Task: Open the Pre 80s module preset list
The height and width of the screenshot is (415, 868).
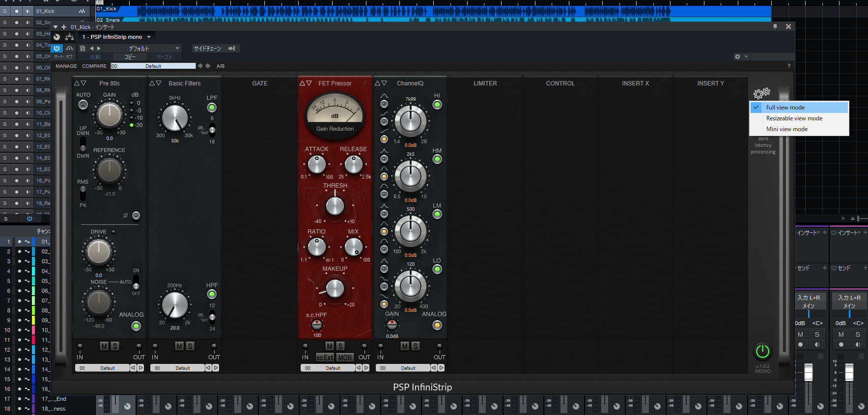Action: pos(102,368)
